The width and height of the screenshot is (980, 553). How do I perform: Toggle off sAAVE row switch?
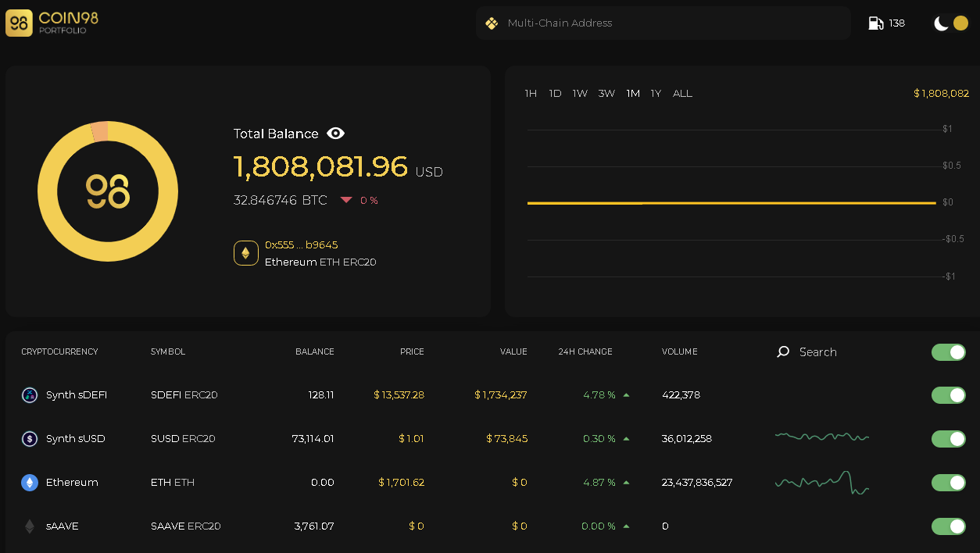[949, 526]
